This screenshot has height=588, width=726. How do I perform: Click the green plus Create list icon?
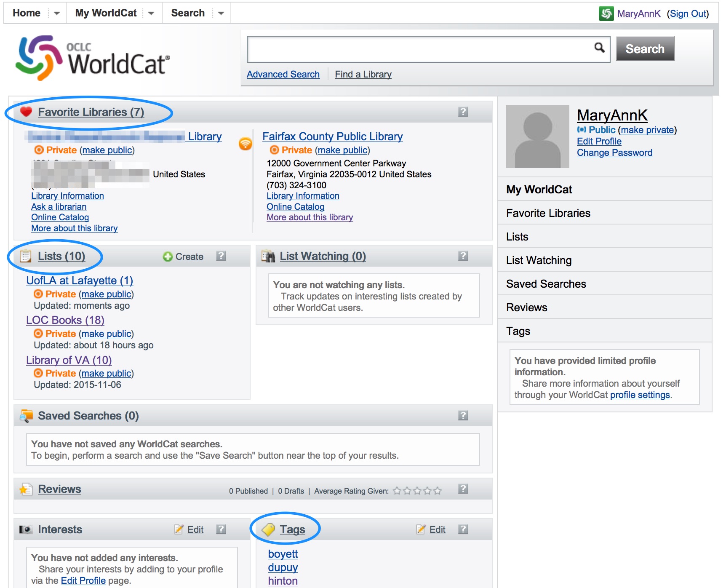(168, 257)
